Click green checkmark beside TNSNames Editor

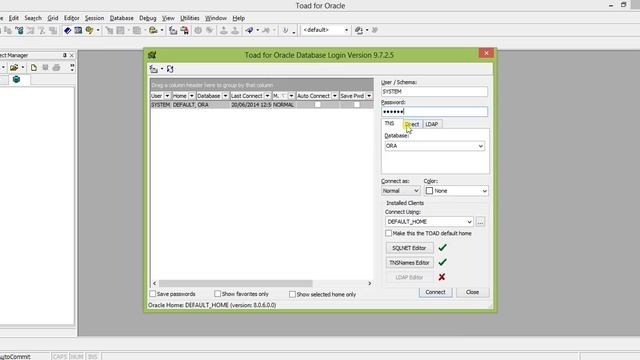click(442, 262)
